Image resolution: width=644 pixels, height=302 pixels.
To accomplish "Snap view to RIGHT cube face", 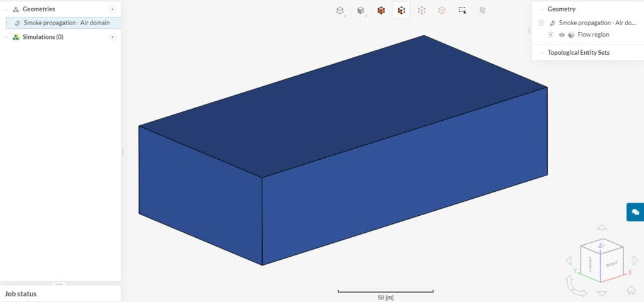I will point(612,265).
